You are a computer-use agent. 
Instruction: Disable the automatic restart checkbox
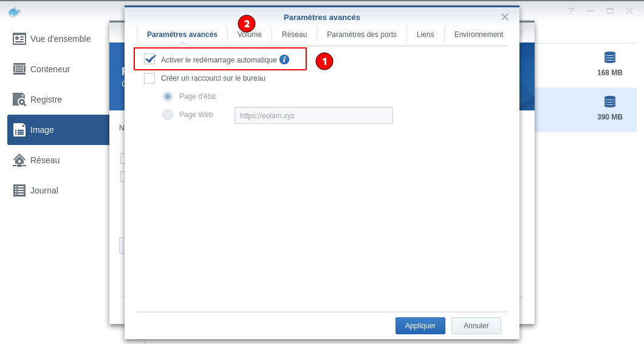(149, 59)
